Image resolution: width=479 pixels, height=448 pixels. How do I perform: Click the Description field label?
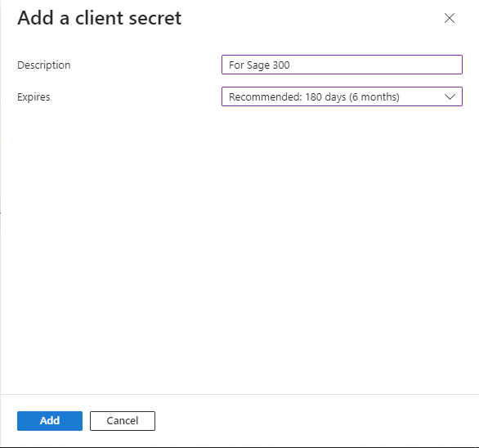point(44,65)
